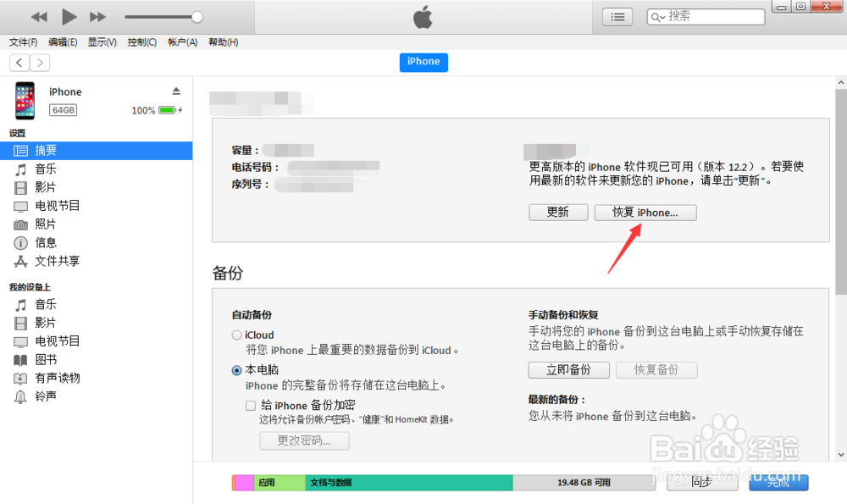
Task: Click the rewind playback button
Action: (x=40, y=17)
